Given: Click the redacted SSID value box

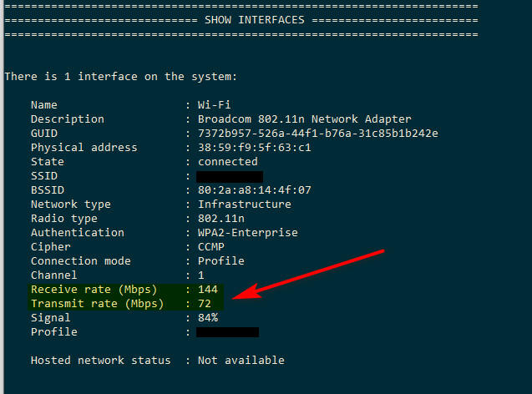Looking at the screenshot, I should [x=229, y=176].
